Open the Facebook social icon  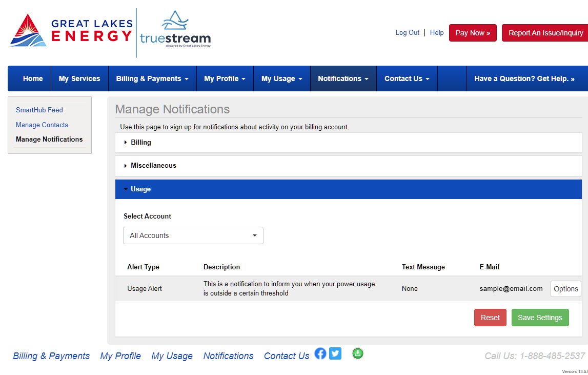320,353
